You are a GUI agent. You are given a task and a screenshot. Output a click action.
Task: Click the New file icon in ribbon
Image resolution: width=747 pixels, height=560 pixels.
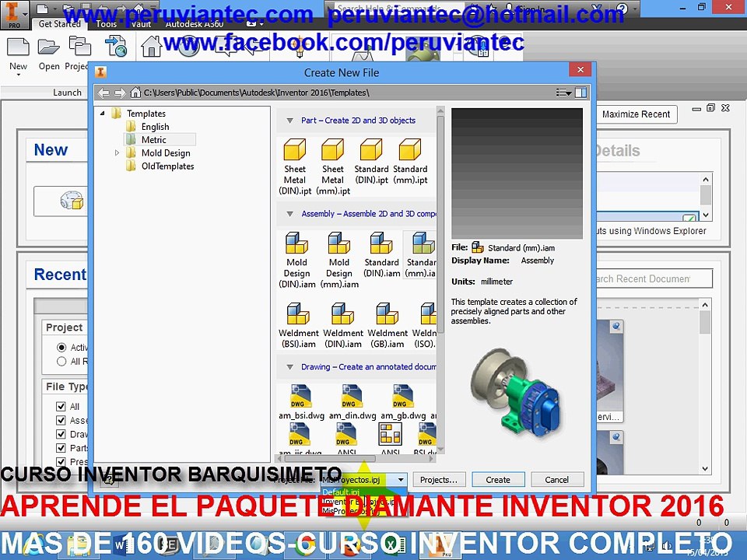(18, 47)
